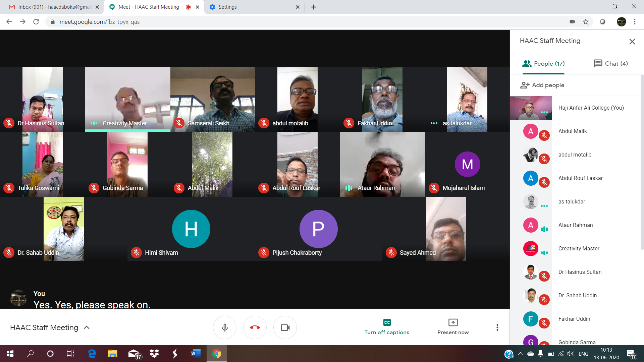Click the Ataur Rahman video tile
This screenshot has height=362, width=644.
click(x=382, y=164)
